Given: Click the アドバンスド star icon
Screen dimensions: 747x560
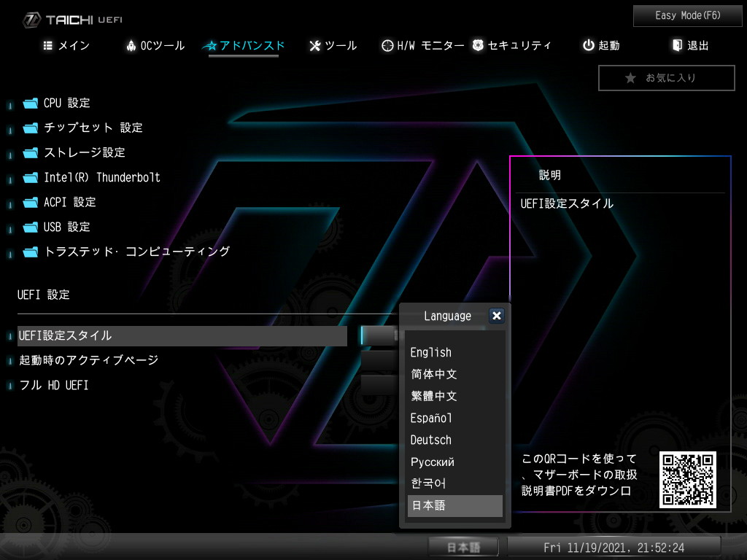Looking at the screenshot, I should 209,46.
